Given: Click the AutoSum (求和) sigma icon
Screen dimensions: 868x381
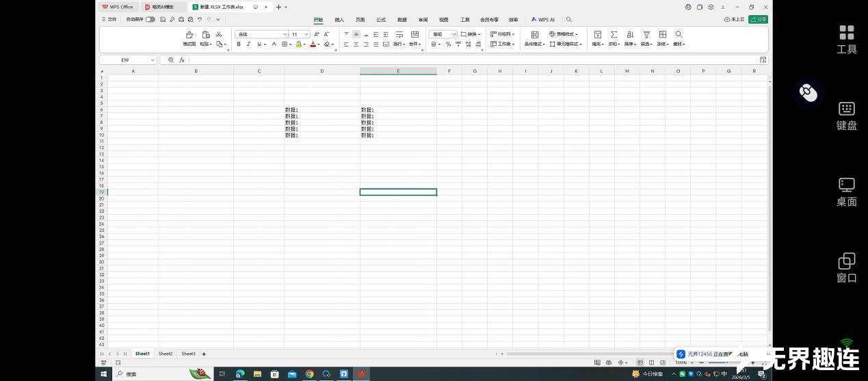Looking at the screenshot, I should 614,35.
